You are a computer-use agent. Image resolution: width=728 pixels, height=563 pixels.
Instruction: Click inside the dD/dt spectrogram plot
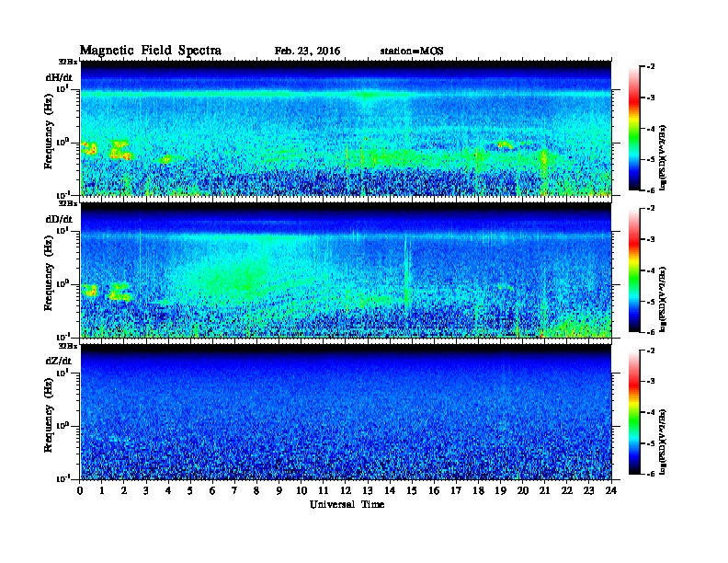(346, 270)
